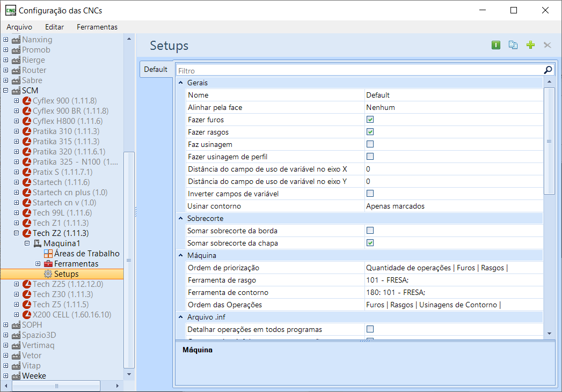The height and width of the screenshot is (392, 562).
Task: Uncheck the Fazer furos checkbox
Action: (370, 120)
